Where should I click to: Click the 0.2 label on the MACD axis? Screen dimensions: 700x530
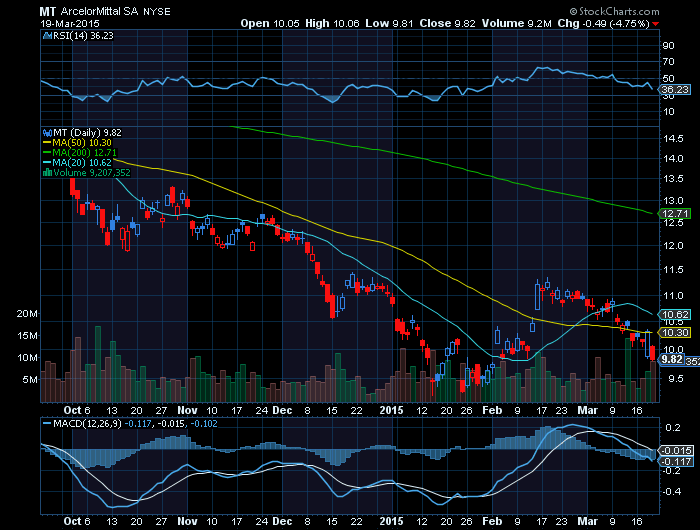[673, 428]
